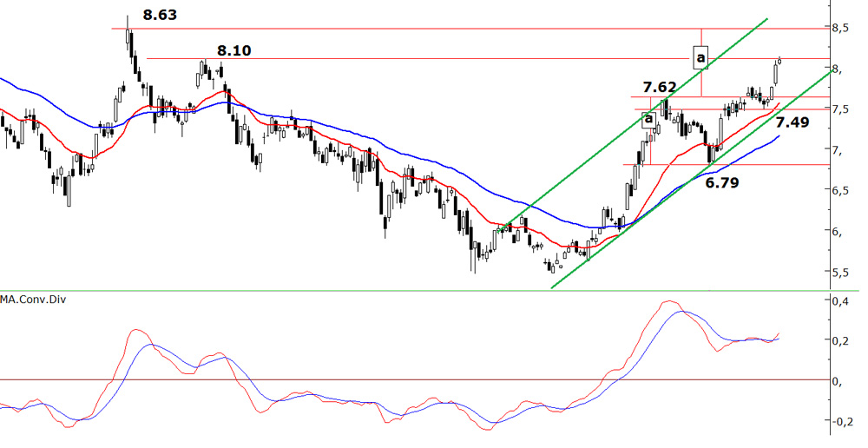Click the 0,2 indicator axis value
The width and height of the screenshot is (868, 448).
point(840,340)
